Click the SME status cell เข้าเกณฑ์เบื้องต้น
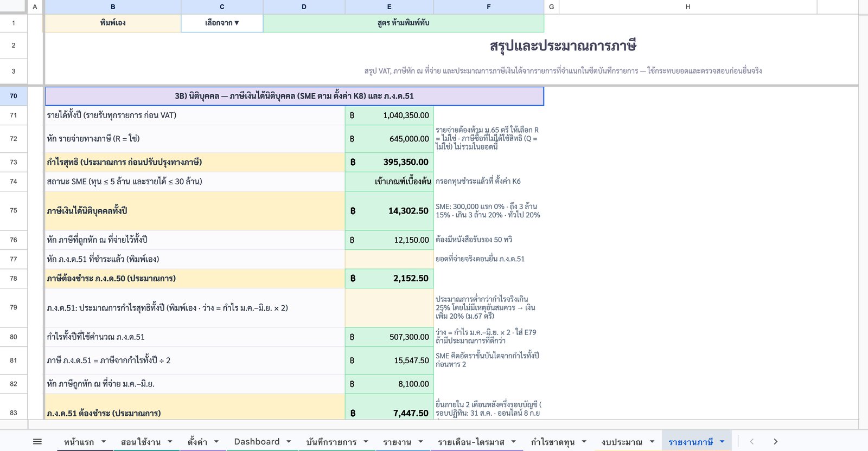Image resolution: width=868 pixels, height=451 pixels. (x=390, y=182)
